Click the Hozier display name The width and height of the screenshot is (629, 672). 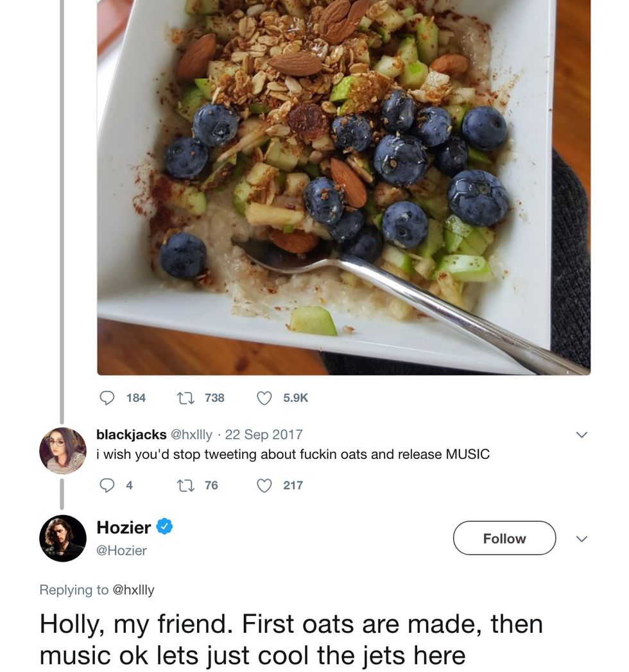pos(123,528)
